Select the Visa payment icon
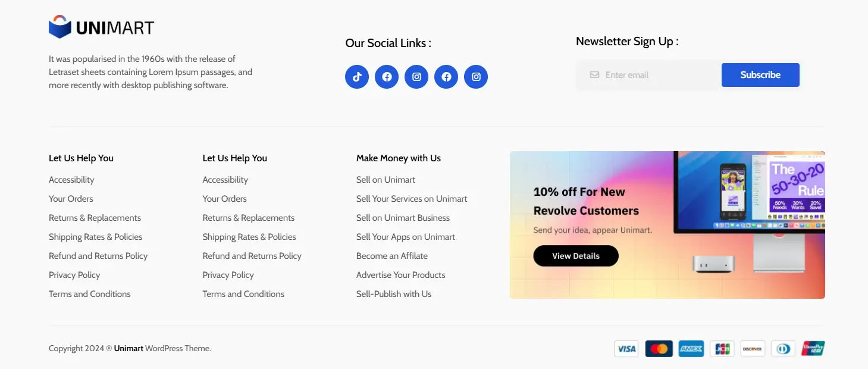Image resolution: width=868 pixels, height=369 pixels. 626,348
